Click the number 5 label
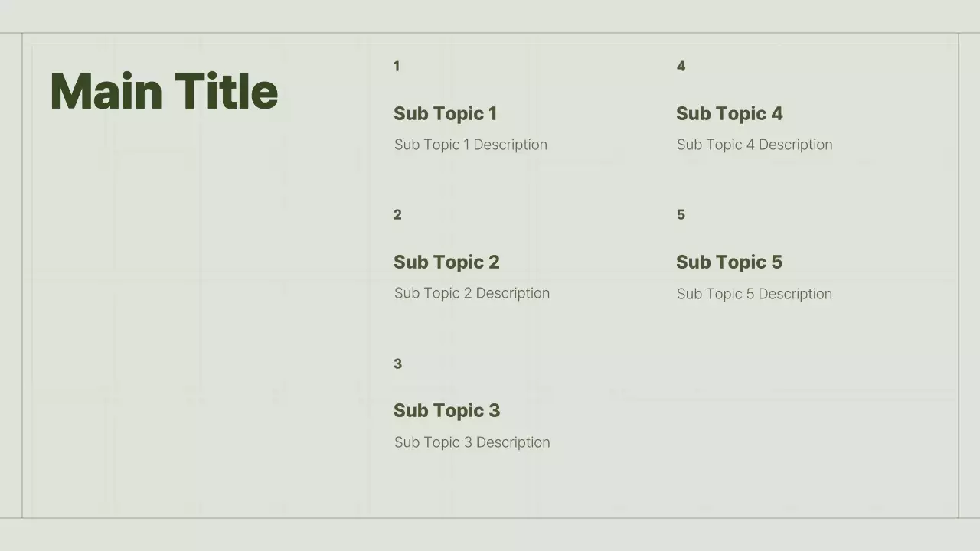This screenshot has width=980, height=551. pos(681,215)
